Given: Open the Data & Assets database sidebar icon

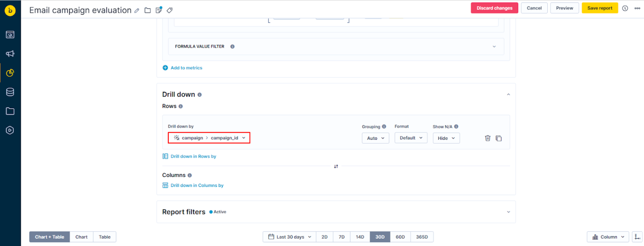Looking at the screenshot, I should click(10, 92).
